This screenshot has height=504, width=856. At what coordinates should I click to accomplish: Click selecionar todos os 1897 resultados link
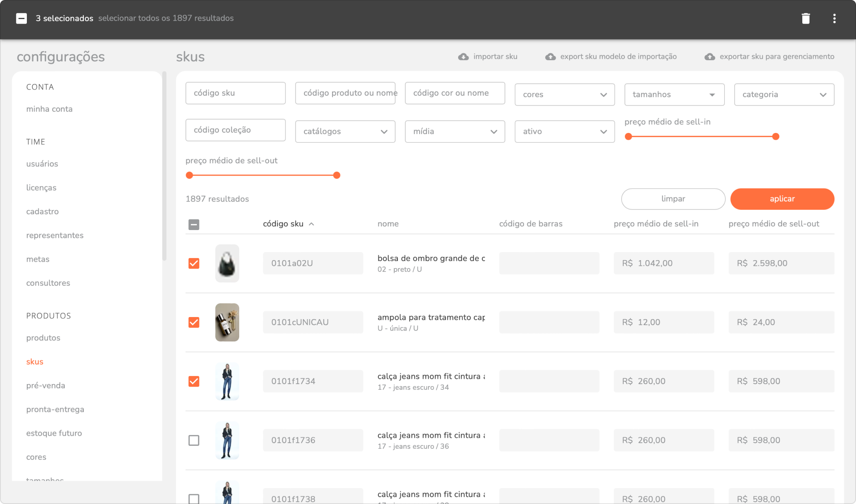coord(166,18)
